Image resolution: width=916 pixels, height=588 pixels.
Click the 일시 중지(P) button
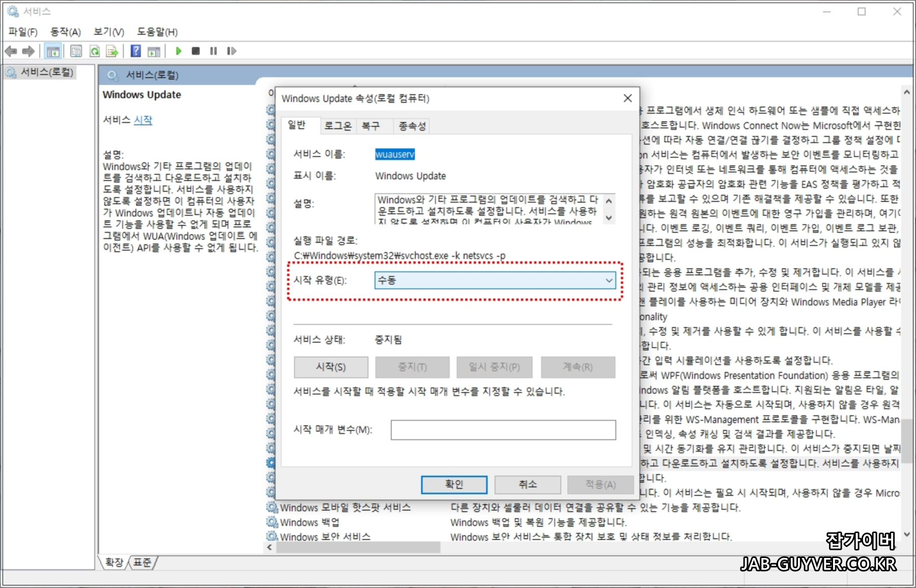click(x=495, y=367)
